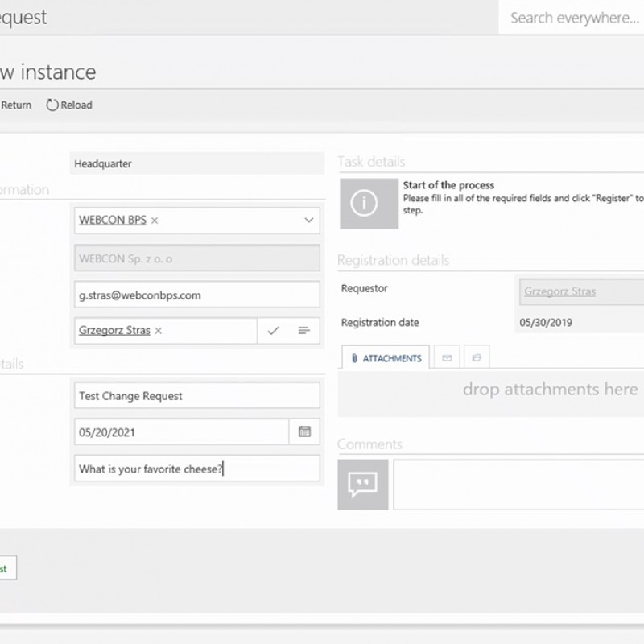Click into the Comments text box

point(518,484)
